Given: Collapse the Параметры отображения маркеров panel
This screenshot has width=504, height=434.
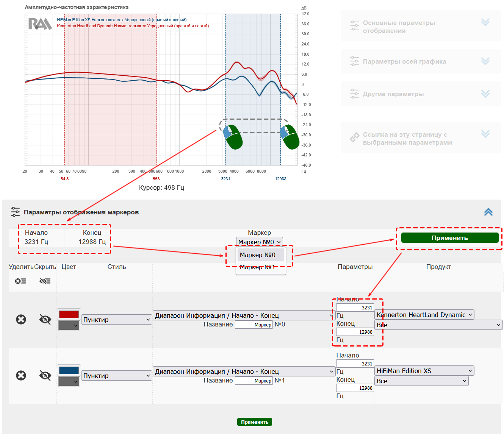Looking at the screenshot, I should coord(488,212).
